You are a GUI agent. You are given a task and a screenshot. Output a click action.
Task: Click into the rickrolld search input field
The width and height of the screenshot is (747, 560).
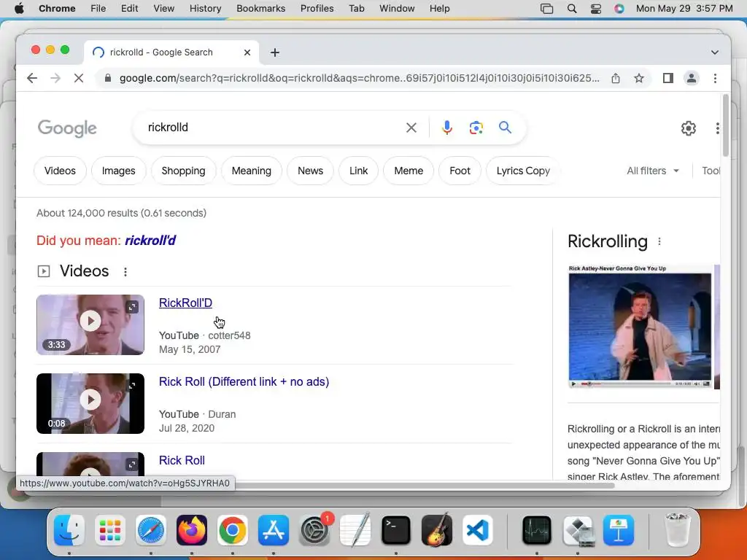[271, 128]
